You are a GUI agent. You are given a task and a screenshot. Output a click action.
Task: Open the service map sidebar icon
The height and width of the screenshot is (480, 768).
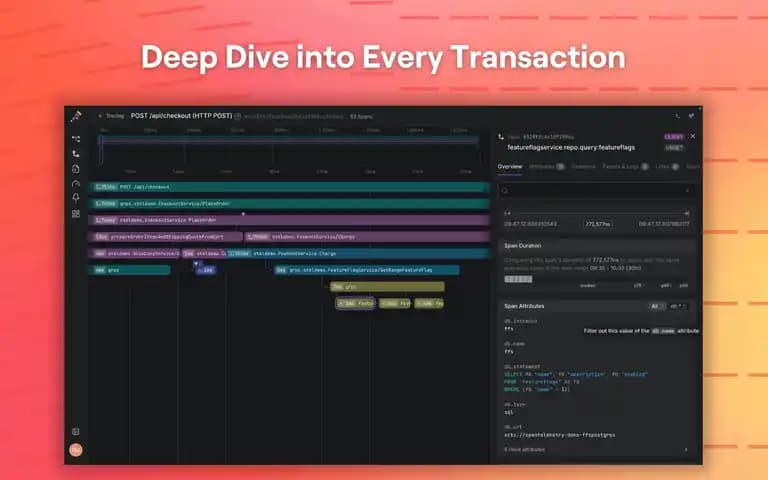click(76, 139)
